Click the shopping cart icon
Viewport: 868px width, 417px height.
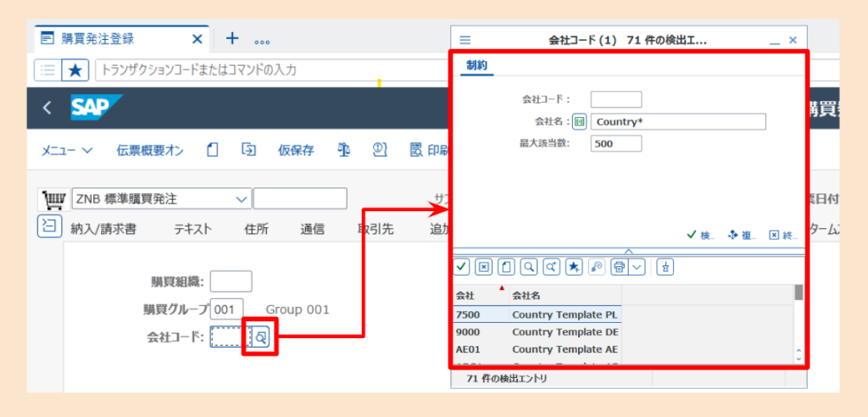click(x=54, y=199)
